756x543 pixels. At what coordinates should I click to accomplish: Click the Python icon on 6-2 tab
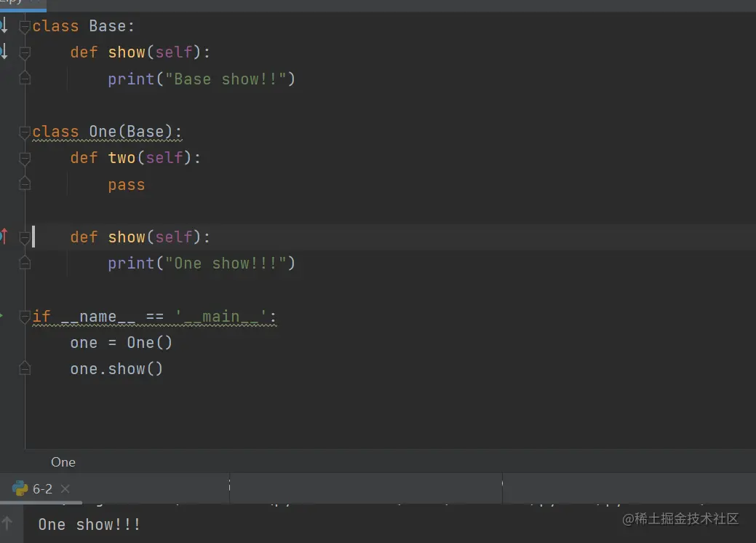point(20,488)
